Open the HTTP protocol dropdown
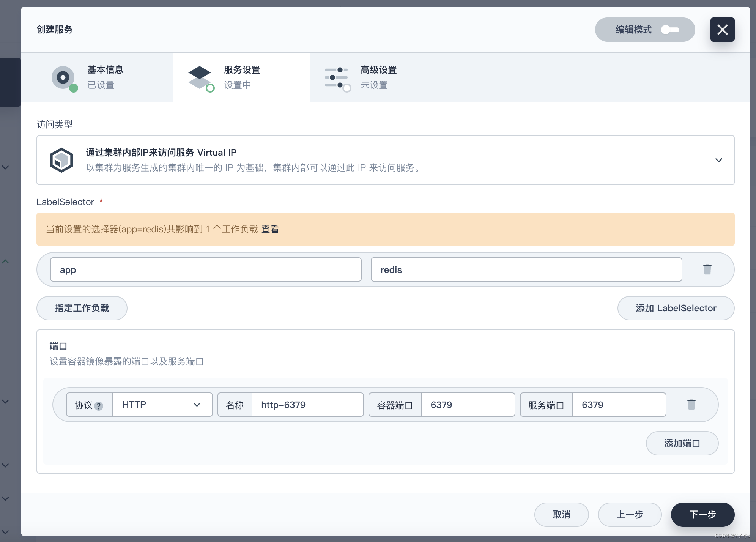Viewport: 756px width, 542px height. tap(162, 405)
